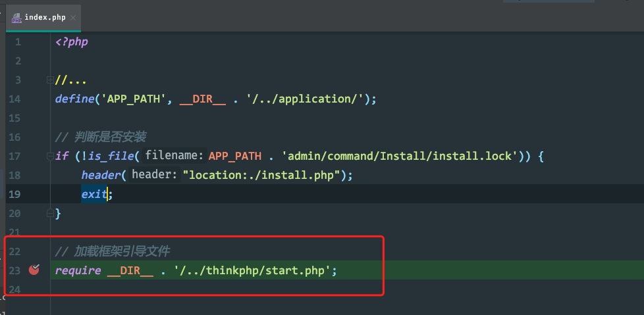
Task: Toggle a breakpoint beside line number 14
Action: 34,99
